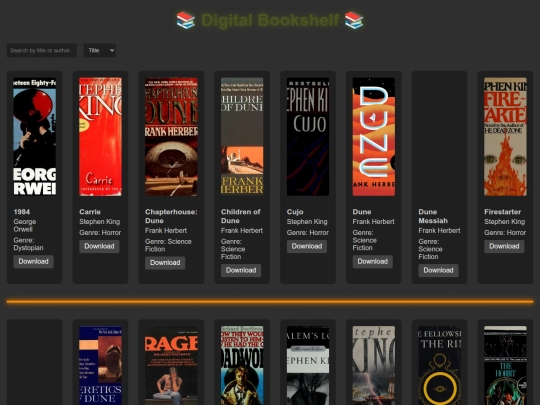540x405 pixels.
Task: Click the search by title or author field
Action: pos(42,50)
